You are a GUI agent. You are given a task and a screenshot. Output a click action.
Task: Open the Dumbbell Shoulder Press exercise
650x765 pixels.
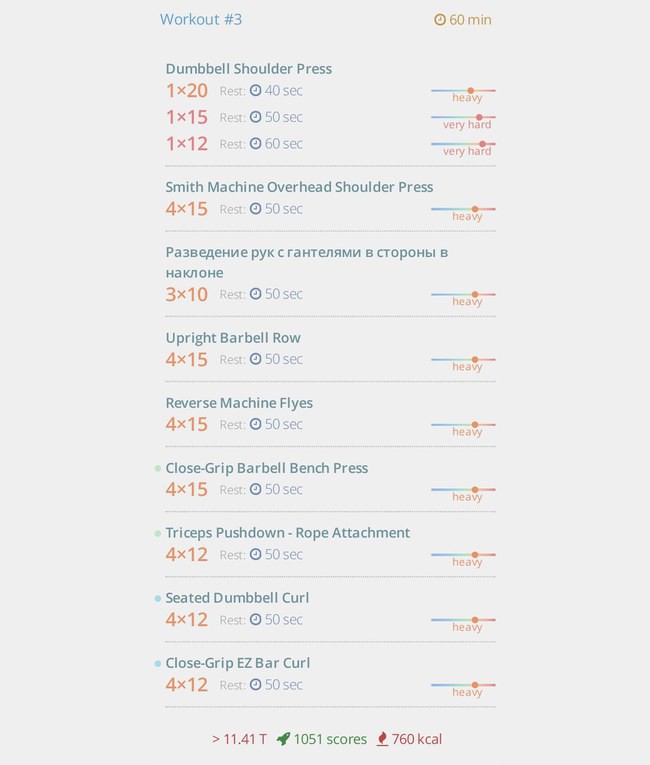coord(248,69)
